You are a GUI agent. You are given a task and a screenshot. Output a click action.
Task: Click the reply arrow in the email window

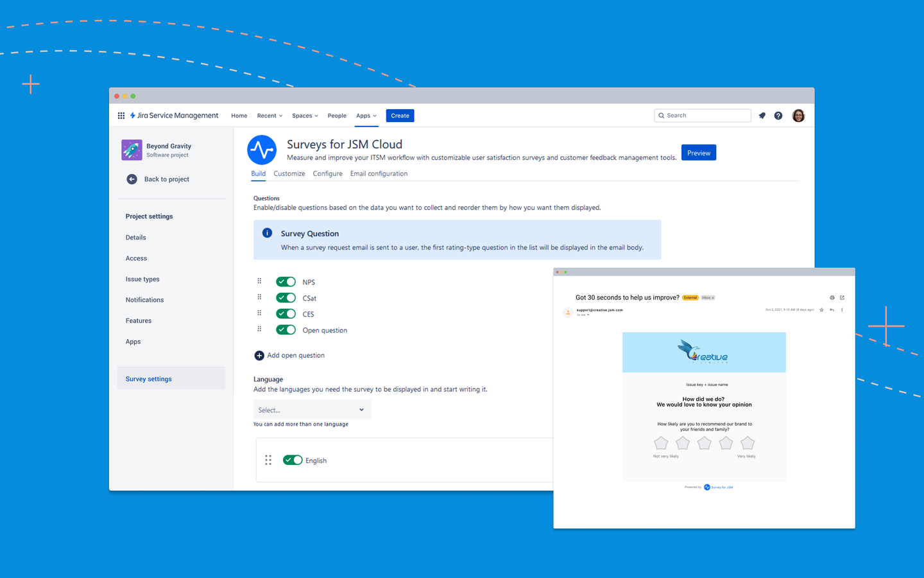tap(832, 310)
